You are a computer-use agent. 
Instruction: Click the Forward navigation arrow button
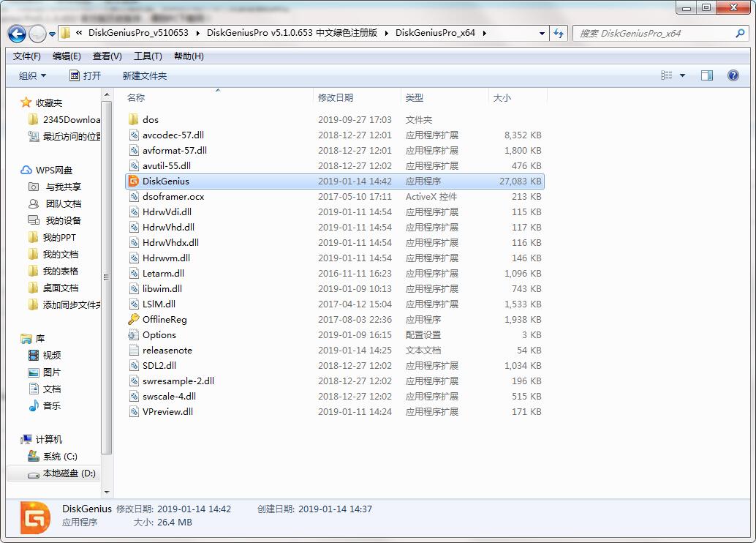pos(37,34)
